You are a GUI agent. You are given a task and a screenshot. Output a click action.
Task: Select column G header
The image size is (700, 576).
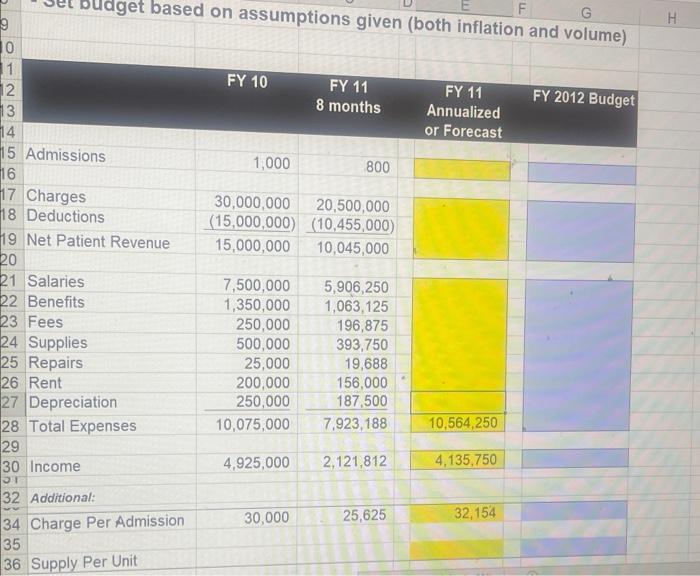click(586, 13)
